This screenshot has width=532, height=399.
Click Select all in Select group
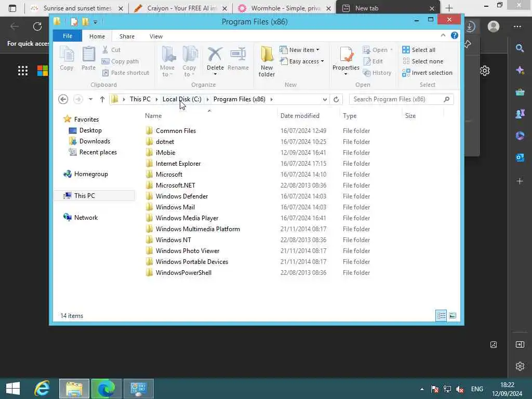point(419,50)
